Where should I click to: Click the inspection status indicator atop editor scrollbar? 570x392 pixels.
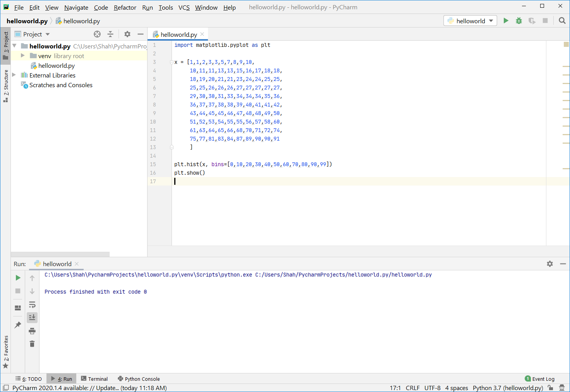click(566, 45)
